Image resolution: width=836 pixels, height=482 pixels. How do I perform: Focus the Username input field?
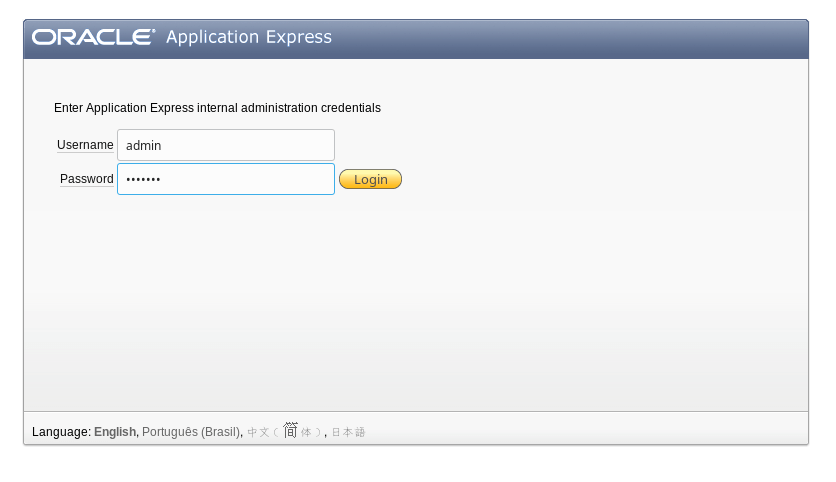(x=250, y=145)
